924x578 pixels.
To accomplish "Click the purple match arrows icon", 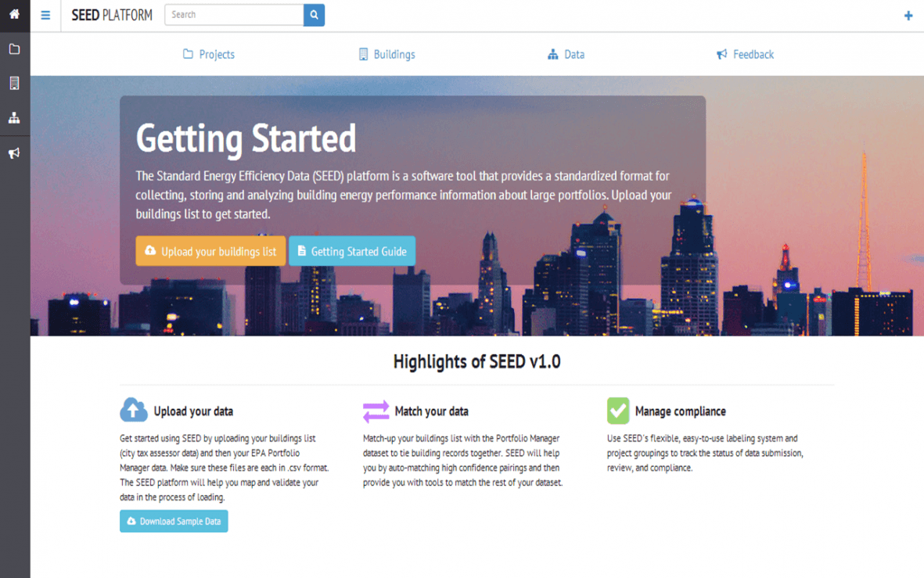I will coord(376,411).
